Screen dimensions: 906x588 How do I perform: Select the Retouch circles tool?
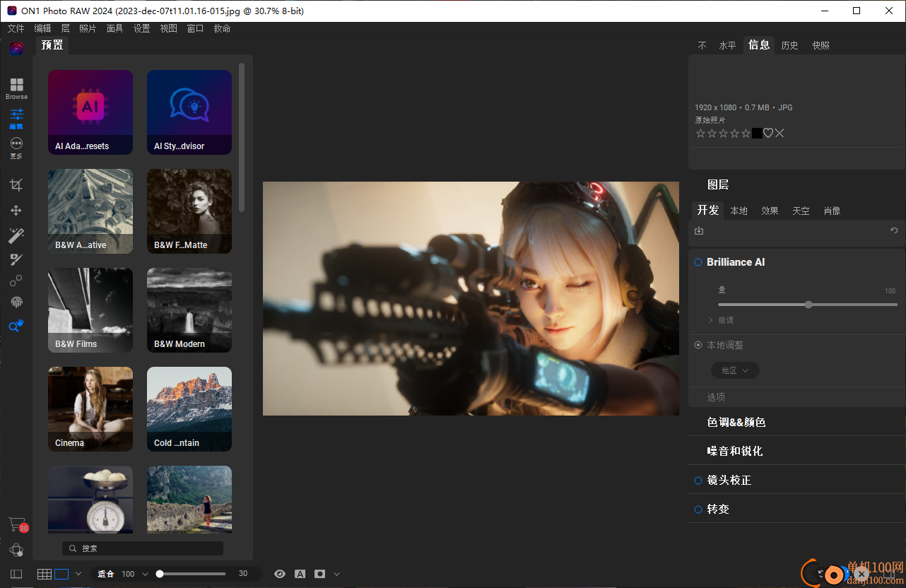click(16, 281)
